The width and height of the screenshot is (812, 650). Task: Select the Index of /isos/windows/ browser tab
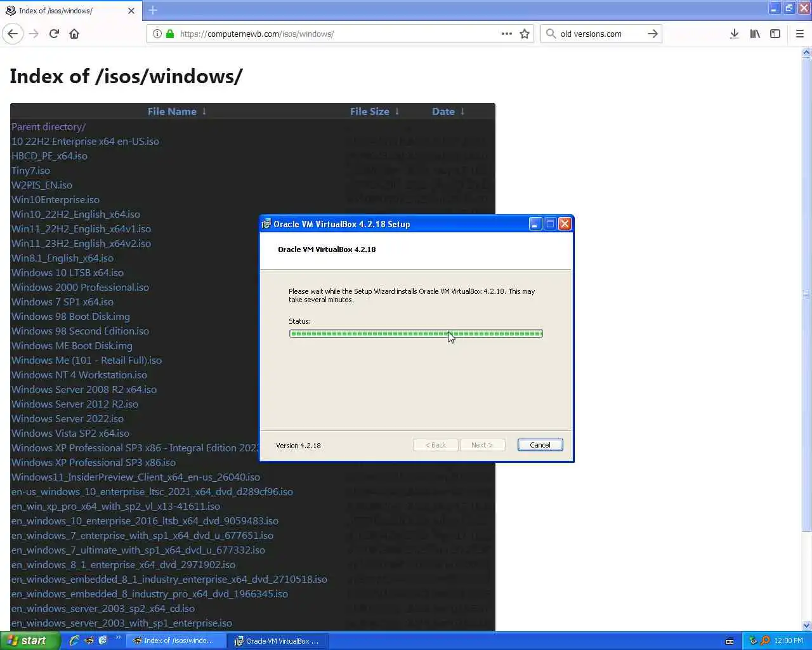(x=70, y=11)
